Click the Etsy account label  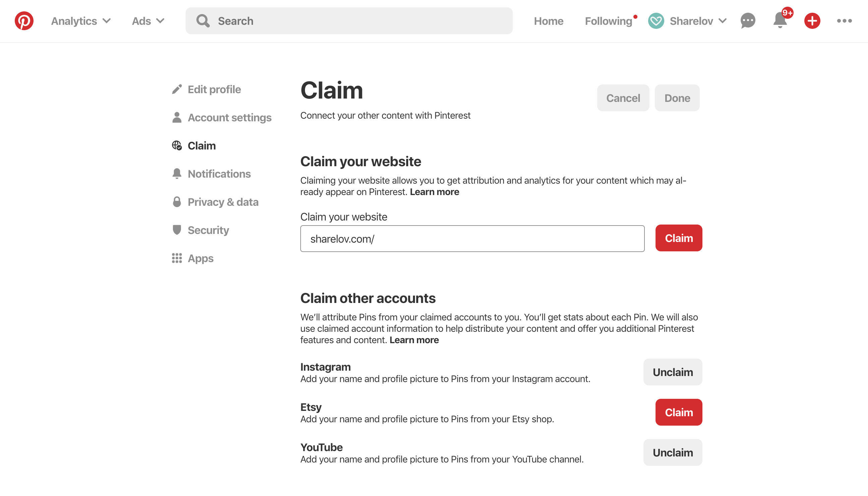[311, 407]
